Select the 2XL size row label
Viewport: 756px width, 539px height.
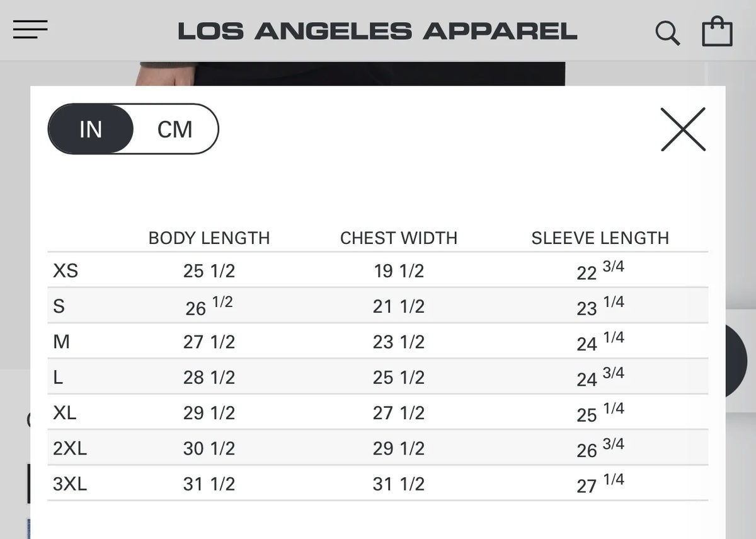pos(70,448)
